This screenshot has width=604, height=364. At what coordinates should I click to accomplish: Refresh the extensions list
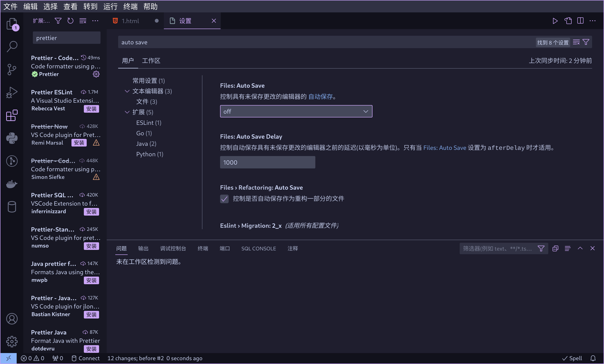pyautogui.click(x=70, y=21)
